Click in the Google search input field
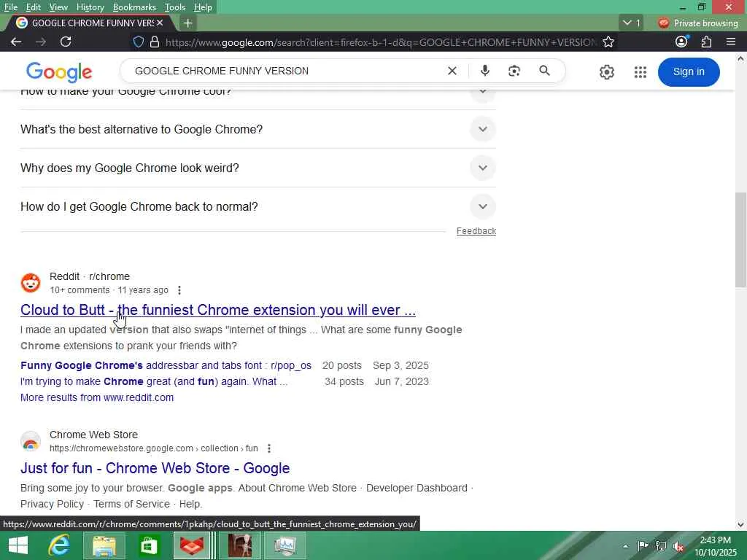 tap(286, 71)
